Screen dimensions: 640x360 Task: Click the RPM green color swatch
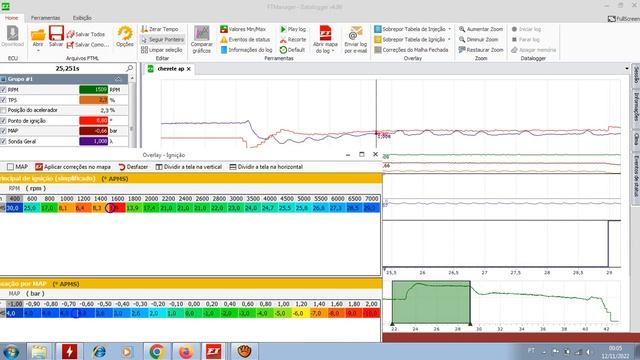pos(93,90)
